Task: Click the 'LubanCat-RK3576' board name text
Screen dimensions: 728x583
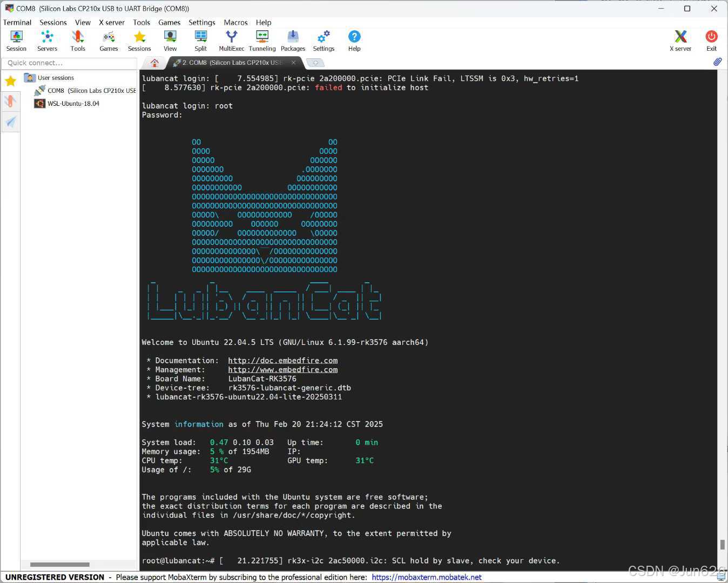Action: (x=262, y=379)
